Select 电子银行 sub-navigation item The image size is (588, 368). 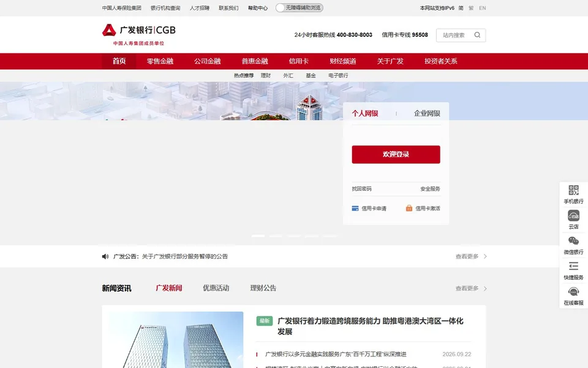(x=338, y=75)
